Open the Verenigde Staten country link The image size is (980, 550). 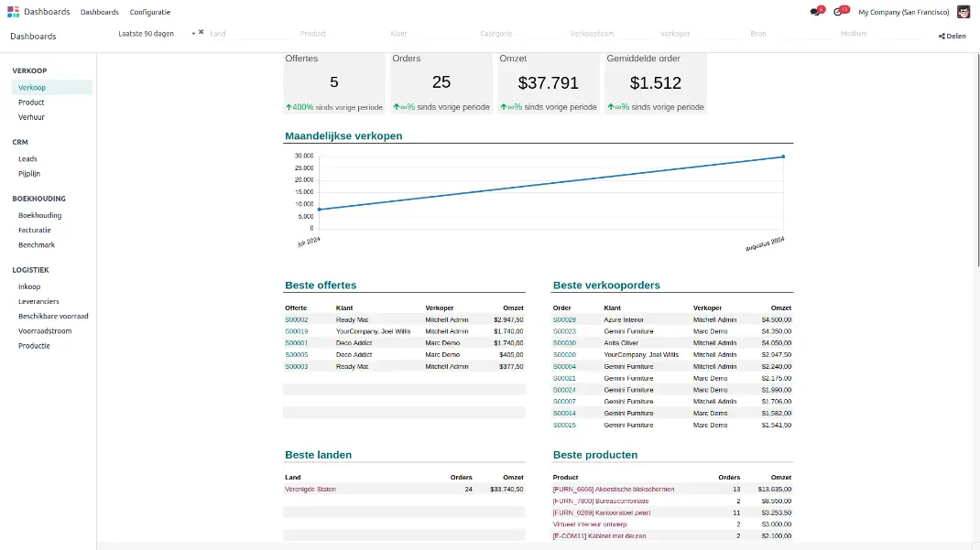point(310,490)
